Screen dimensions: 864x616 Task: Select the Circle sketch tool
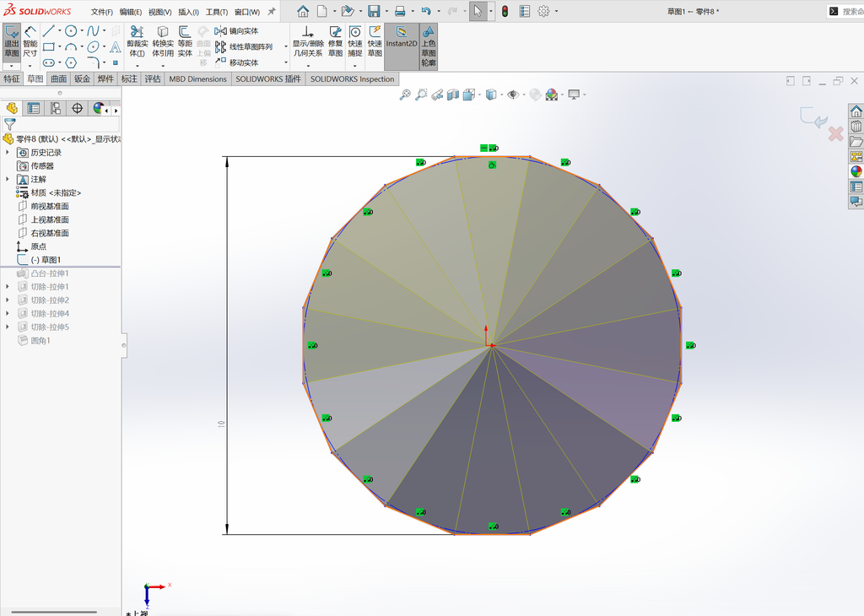(71, 31)
